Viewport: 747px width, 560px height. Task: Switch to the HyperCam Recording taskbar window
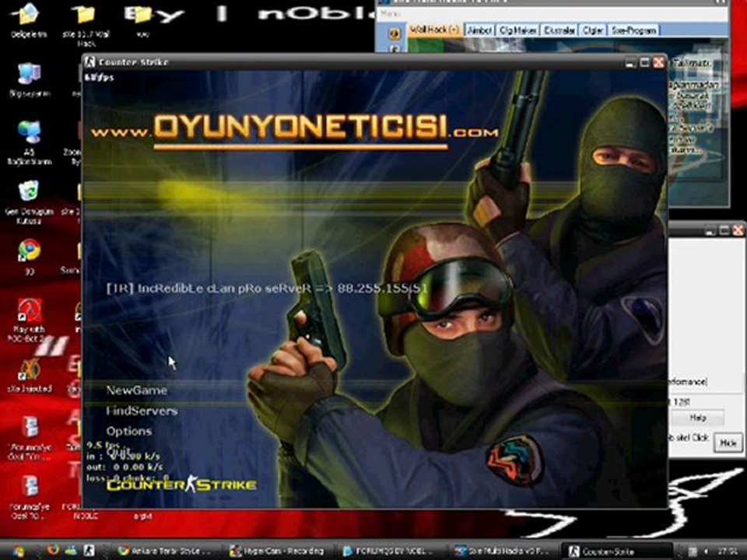277,551
